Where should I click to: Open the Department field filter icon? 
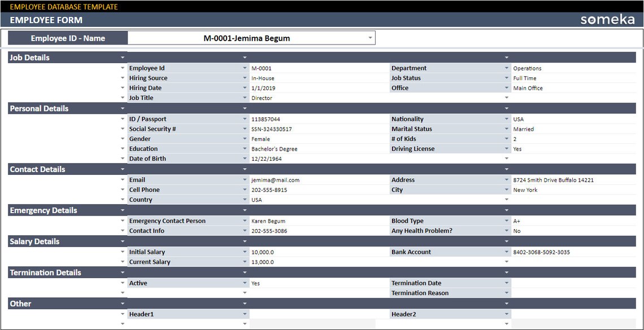coord(507,68)
